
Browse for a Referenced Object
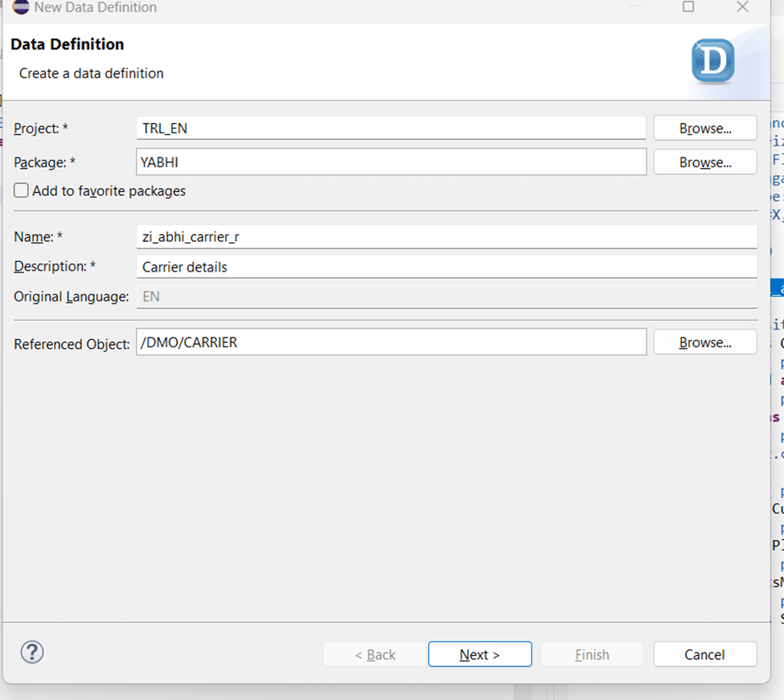coord(704,342)
